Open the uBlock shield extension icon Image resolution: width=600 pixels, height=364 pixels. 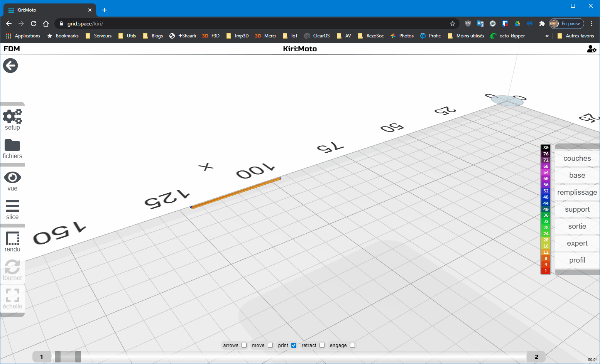(468, 24)
